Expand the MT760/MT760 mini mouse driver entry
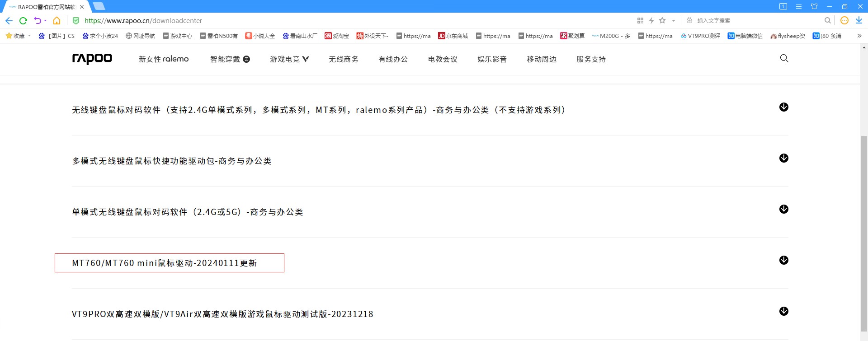The width and height of the screenshot is (868, 341). coord(783,260)
